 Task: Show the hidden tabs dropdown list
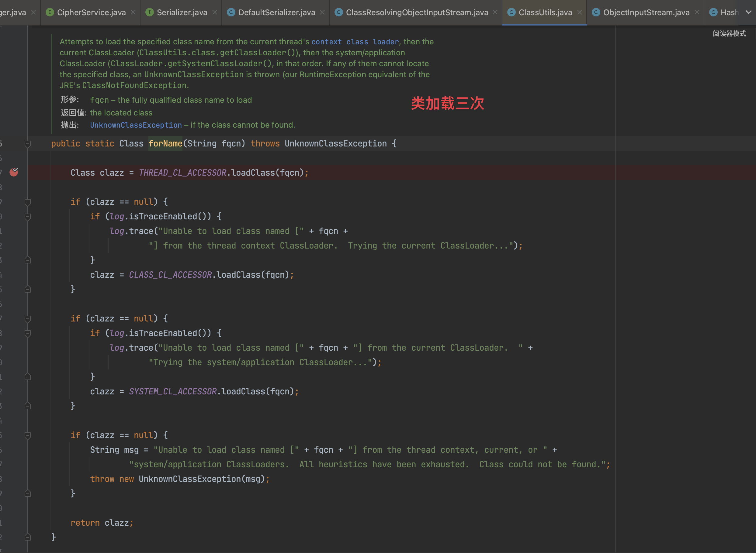(749, 12)
